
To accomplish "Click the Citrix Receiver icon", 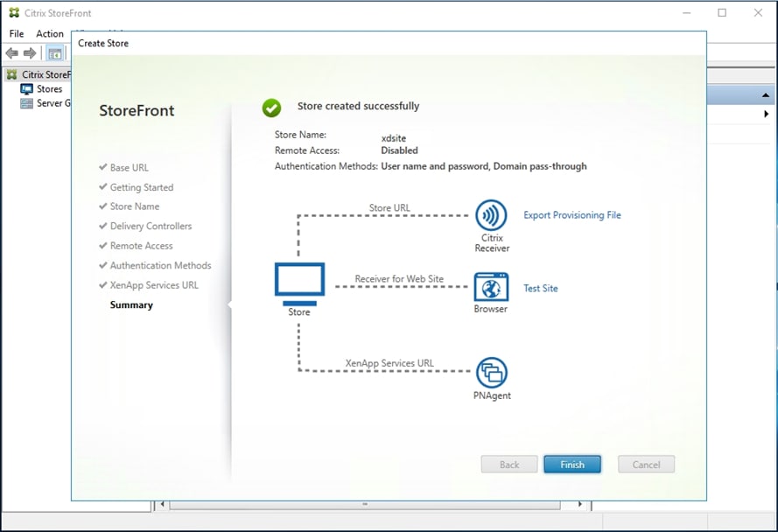I will click(x=491, y=215).
